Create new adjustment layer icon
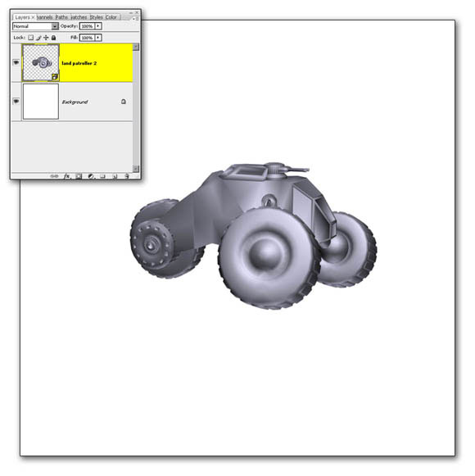The width and height of the screenshot is (475, 476). point(90,176)
